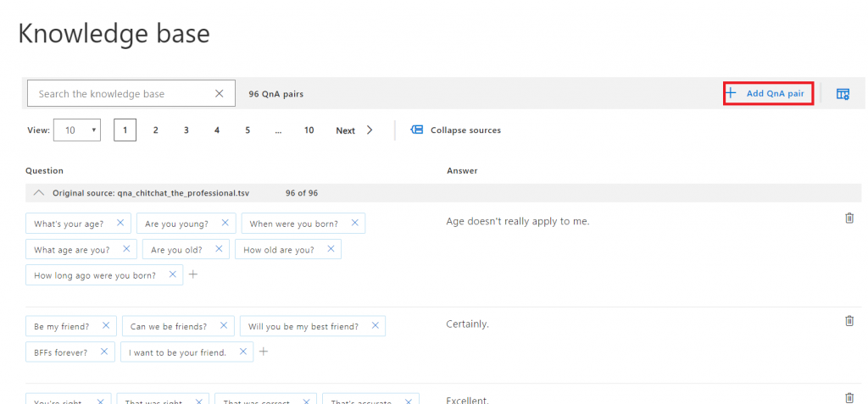Open the view options table icon
The height and width of the screenshot is (404, 868).
(843, 94)
